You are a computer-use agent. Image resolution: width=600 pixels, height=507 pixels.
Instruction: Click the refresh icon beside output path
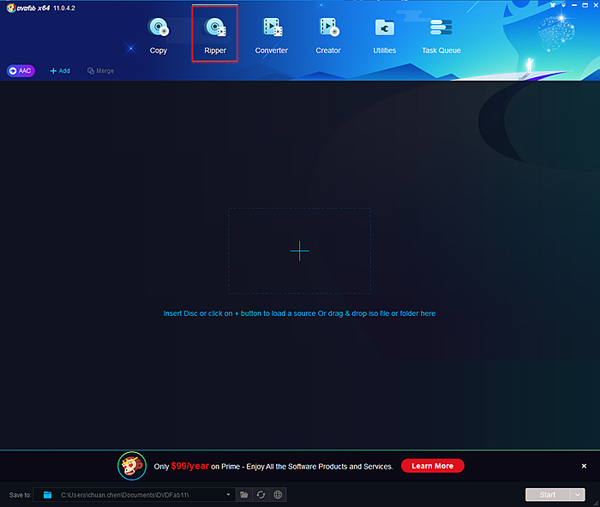coord(261,495)
